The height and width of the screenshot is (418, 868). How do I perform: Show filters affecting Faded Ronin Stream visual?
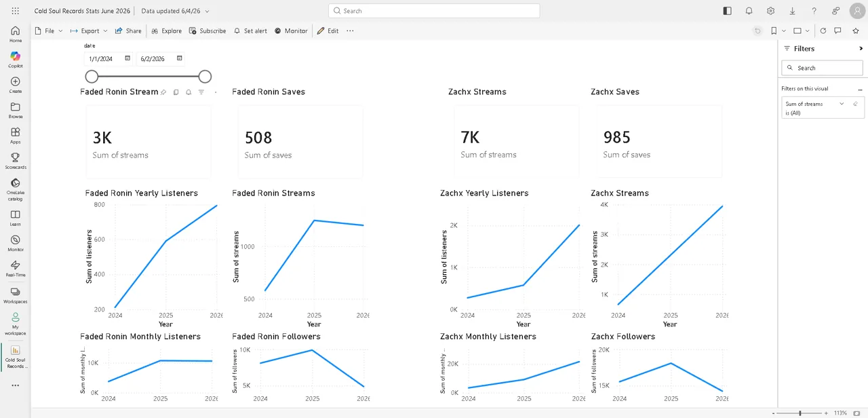[201, 92]
